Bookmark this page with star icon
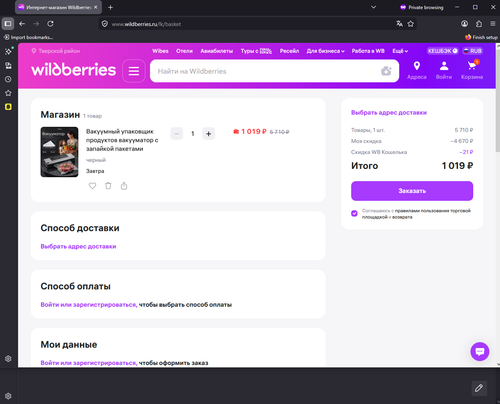 (x=411, y=24)
